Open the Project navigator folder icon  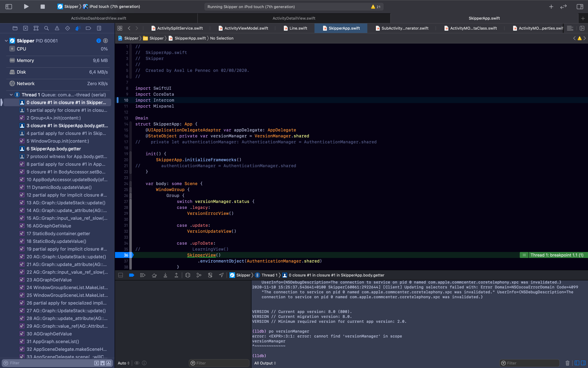pyautogui.click(x=15, y=28)
